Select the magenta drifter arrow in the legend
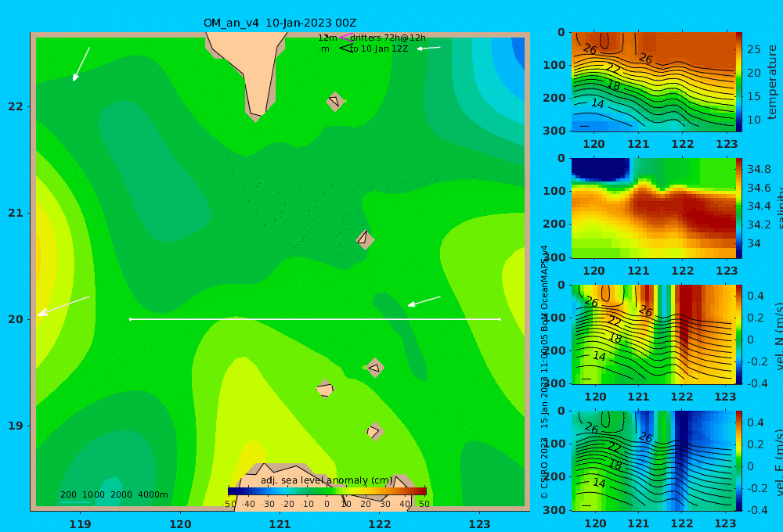The width and height of the screenshot is (783, 532). (346, 37)
